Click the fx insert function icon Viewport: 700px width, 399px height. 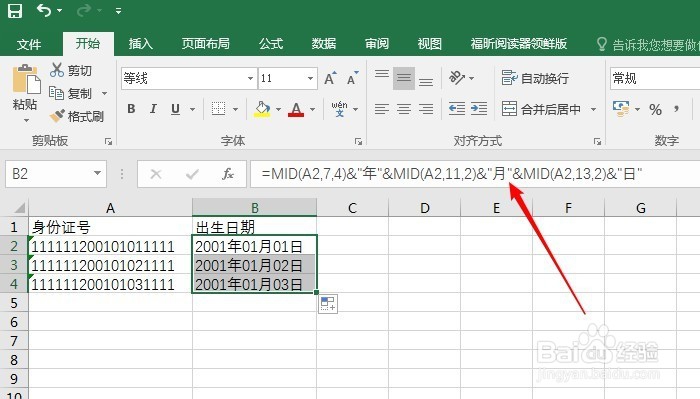[228, 174]
